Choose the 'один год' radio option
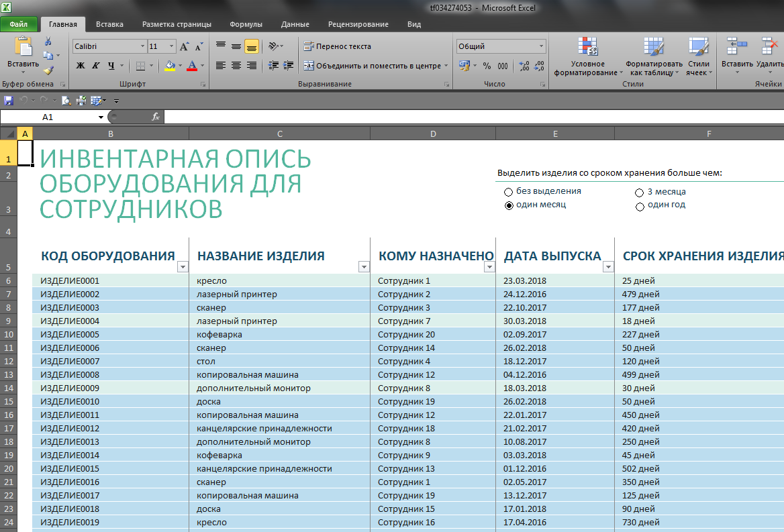The height and width of the screenshot is (532, 784). click(640, 207)
